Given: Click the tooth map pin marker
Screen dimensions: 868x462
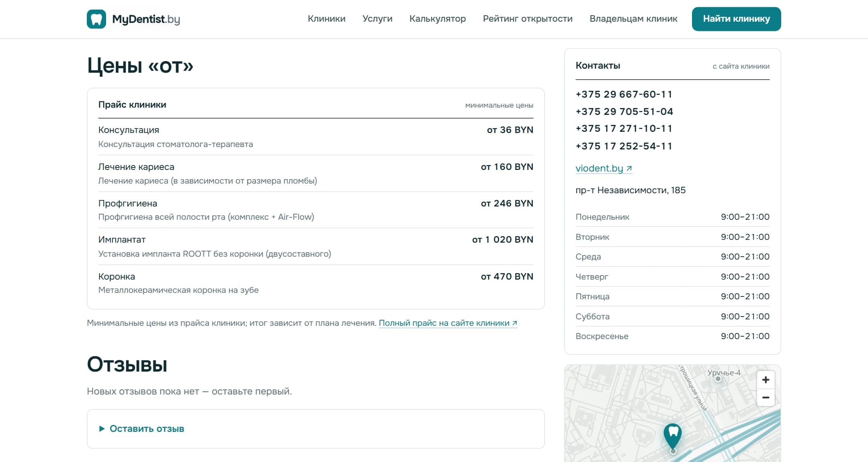Looking at the screenshot, I should 673,437.
